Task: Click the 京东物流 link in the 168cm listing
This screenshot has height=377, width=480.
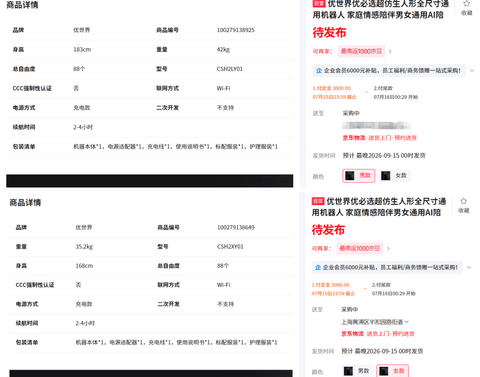Action: [x=352, y=334]
